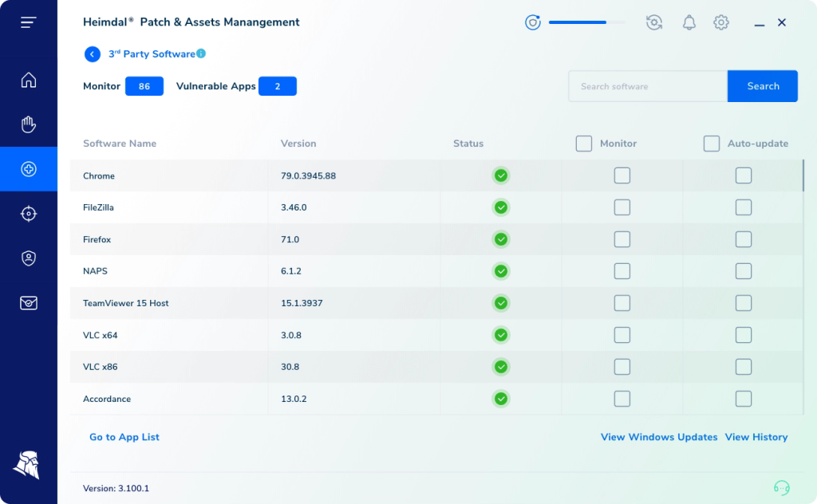The image size is (817, 504).
Task: Enable Monitor for VLC x64
Action: [622, 335]
